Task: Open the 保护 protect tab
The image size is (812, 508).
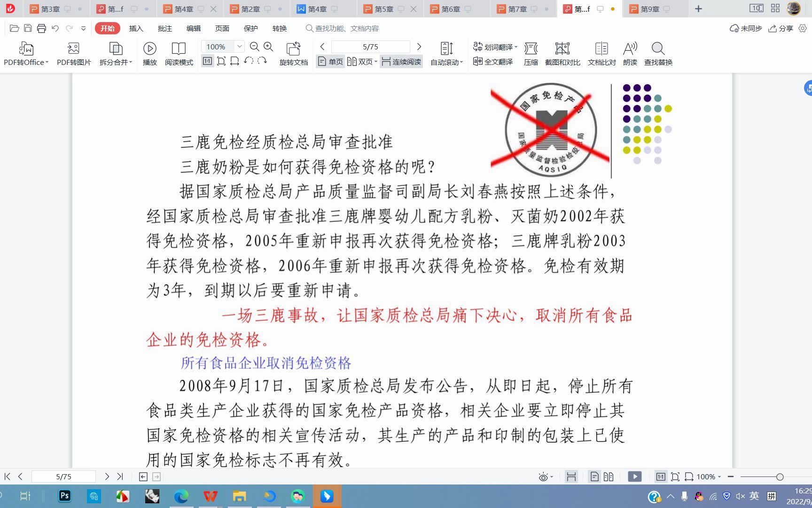Action: pyautogui.click(x=250, y=28)
